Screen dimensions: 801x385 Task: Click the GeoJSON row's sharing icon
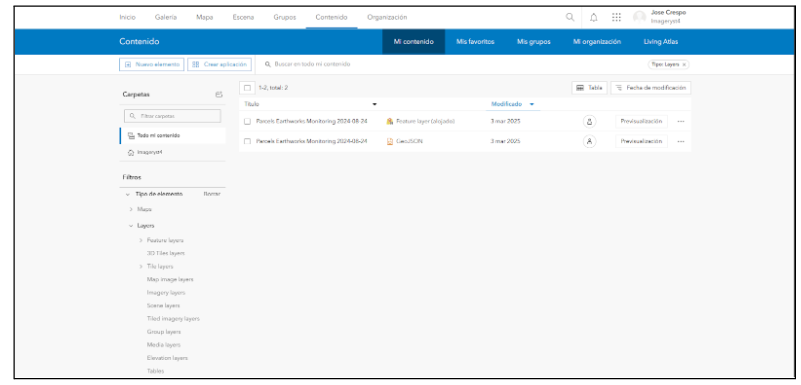pyautogui.click(x=589, y=141)
